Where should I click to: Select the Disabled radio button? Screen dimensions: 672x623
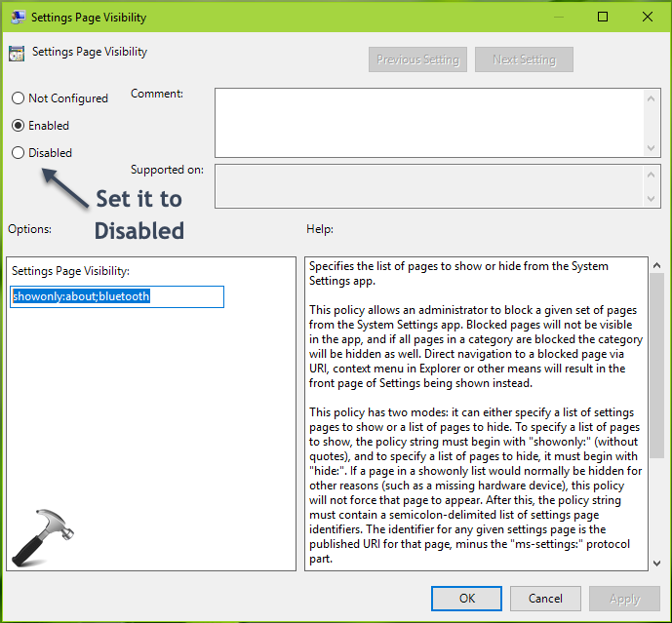pos(18,153)
